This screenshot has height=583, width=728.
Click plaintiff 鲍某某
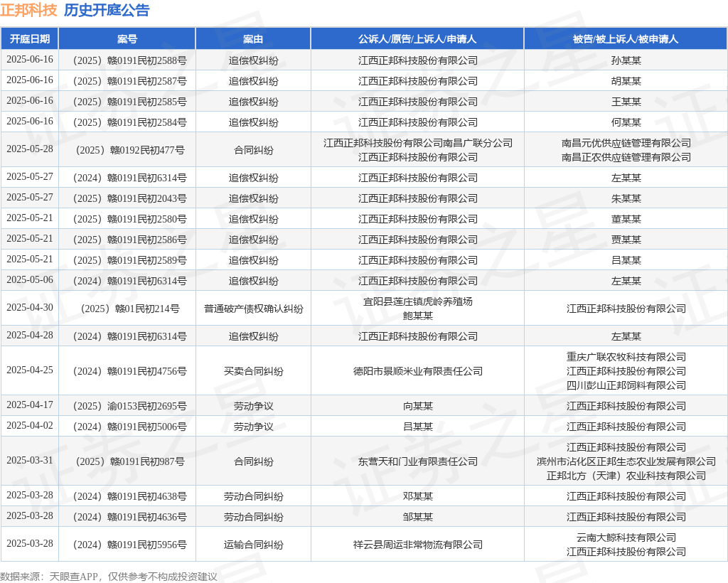418,316
